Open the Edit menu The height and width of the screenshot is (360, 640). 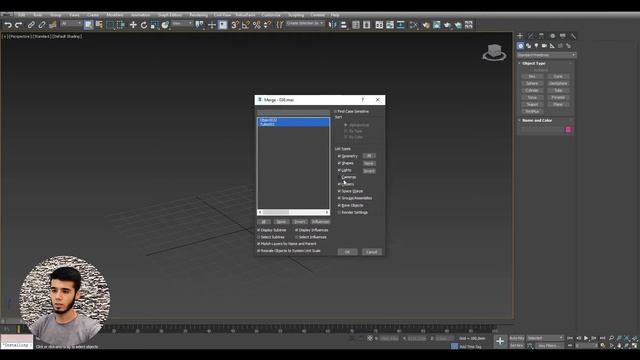pos(22,15)
